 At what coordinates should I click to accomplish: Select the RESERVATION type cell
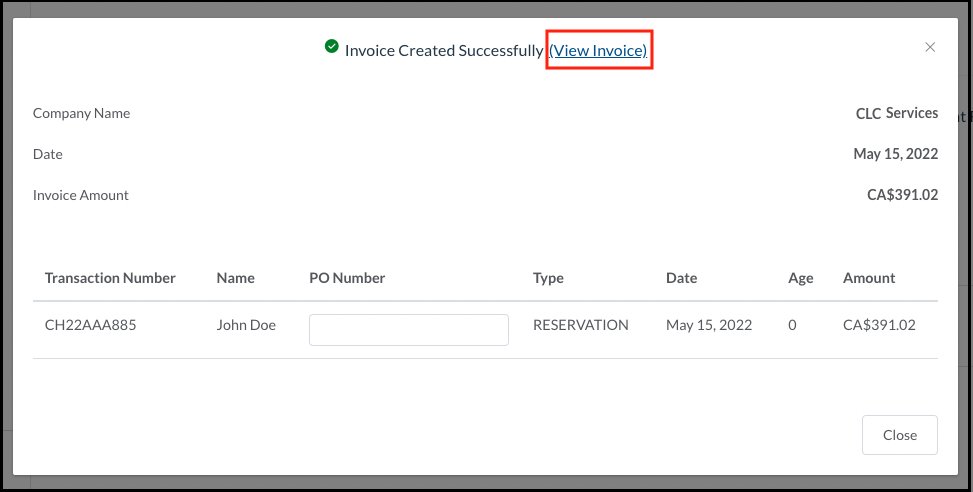580,325
